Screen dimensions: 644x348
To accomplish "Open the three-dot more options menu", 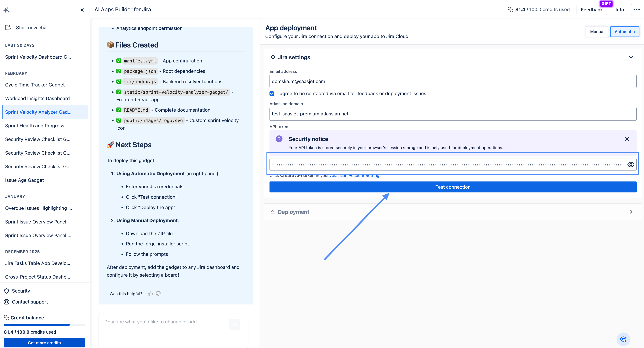I will coord(636,9).
